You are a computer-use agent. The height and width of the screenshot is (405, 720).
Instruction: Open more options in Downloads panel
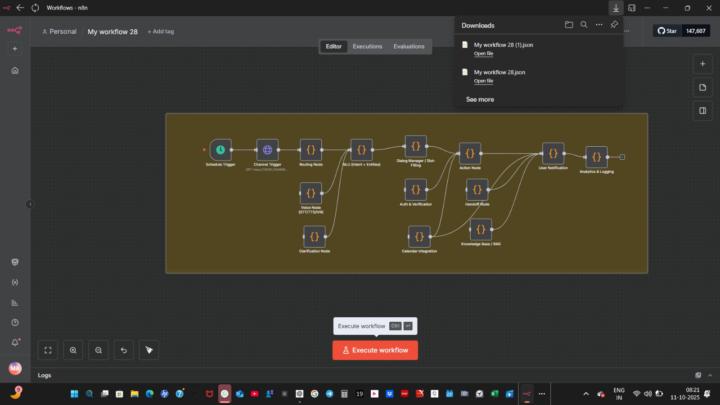599,25
